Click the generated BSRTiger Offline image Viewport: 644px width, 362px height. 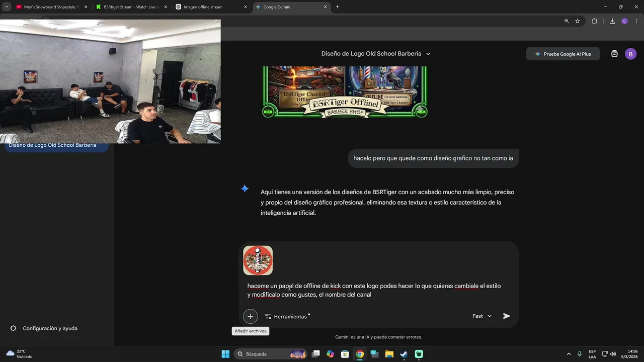[x=345, y=92]
